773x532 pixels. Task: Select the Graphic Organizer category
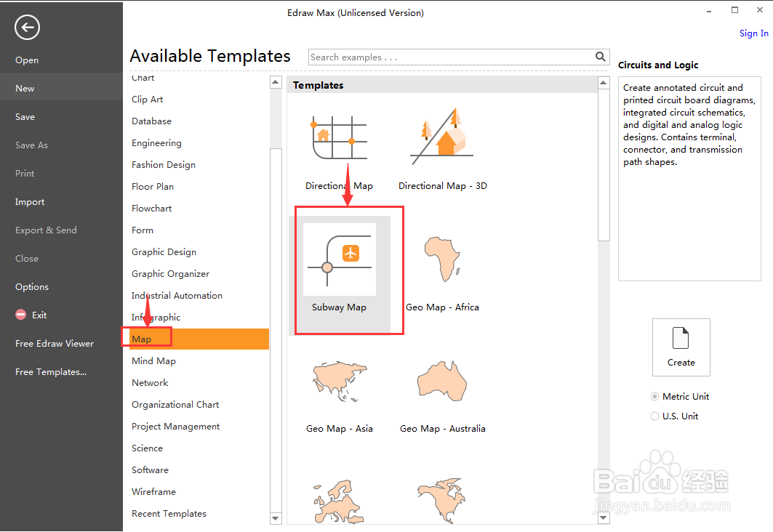pyautogui.click(x=170, y=274)
